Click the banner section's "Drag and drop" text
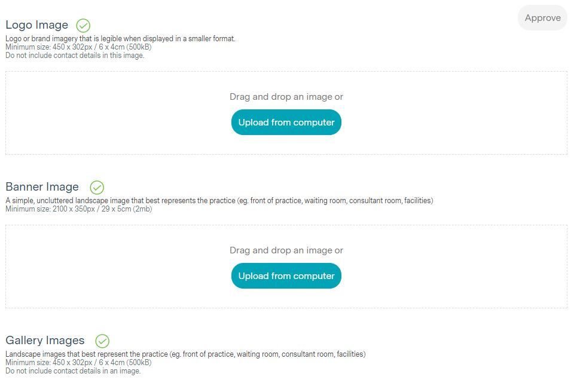 click(286, 250)
